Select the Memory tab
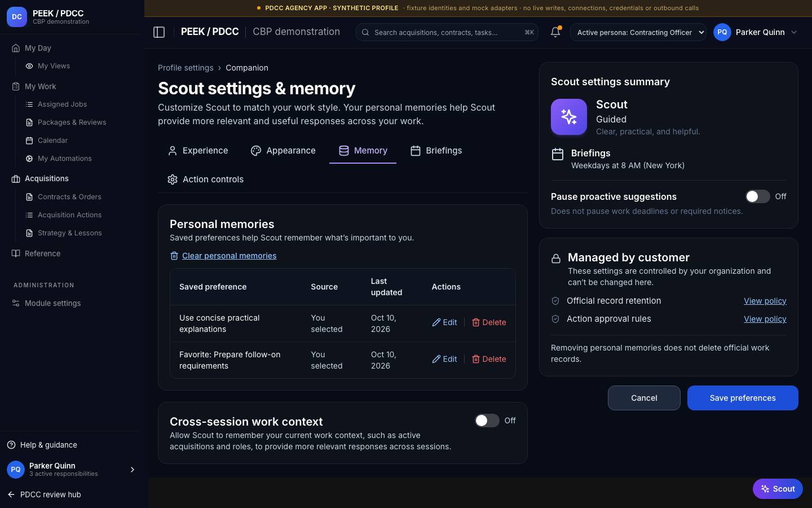Image resolution: width=812 pixels, height=508 pixels. [363, 151]
